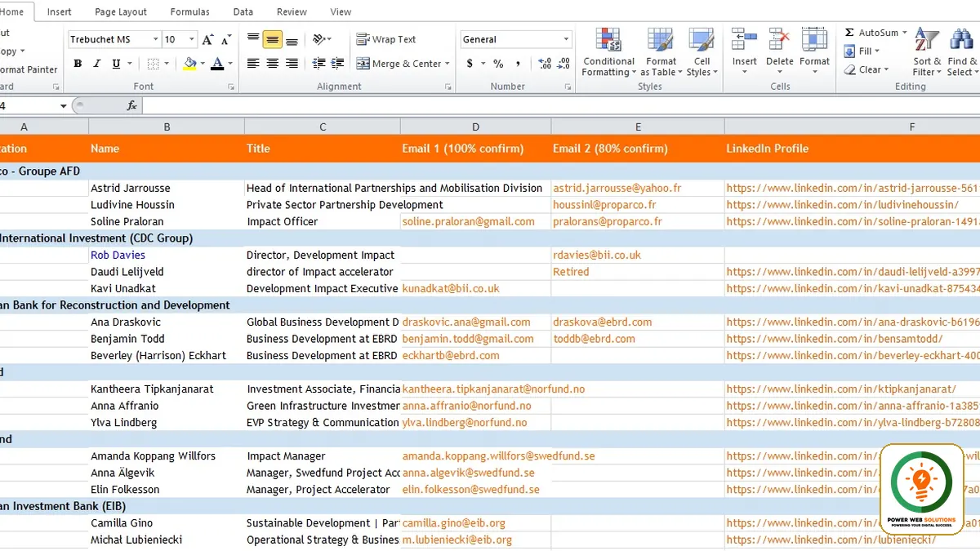Expand Merge & Center options arrow
980x551 pixels.
coord(448,64)
